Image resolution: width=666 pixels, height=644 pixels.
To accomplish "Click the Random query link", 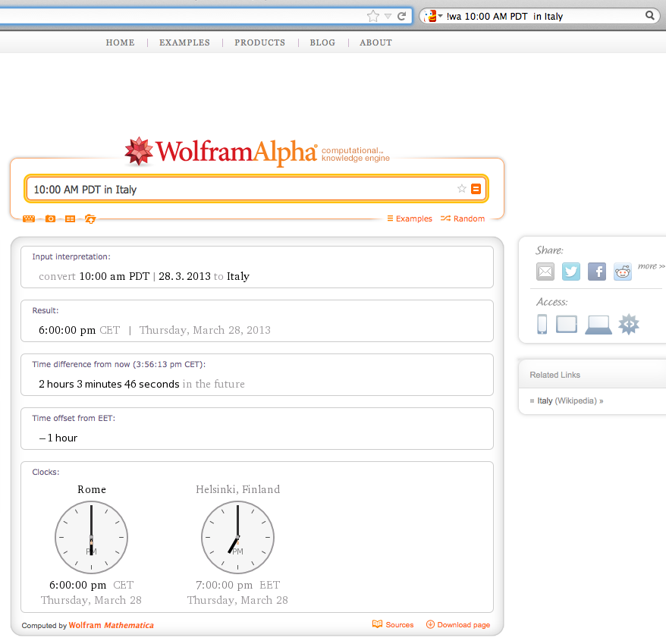I will (x=463, y=218).
